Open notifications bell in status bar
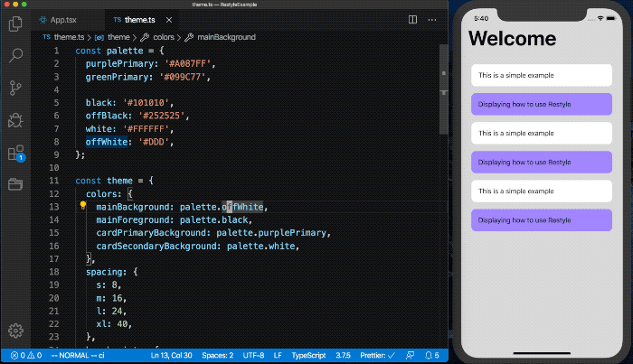Image resolution: width=633 pixels, height=364 pixels. [x=431, y=356]
